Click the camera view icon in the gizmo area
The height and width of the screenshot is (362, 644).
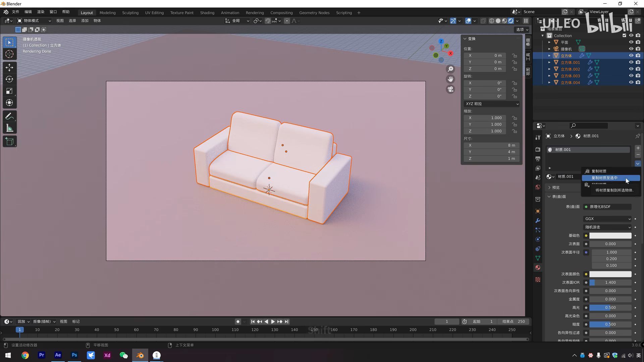tap(450, 89)
